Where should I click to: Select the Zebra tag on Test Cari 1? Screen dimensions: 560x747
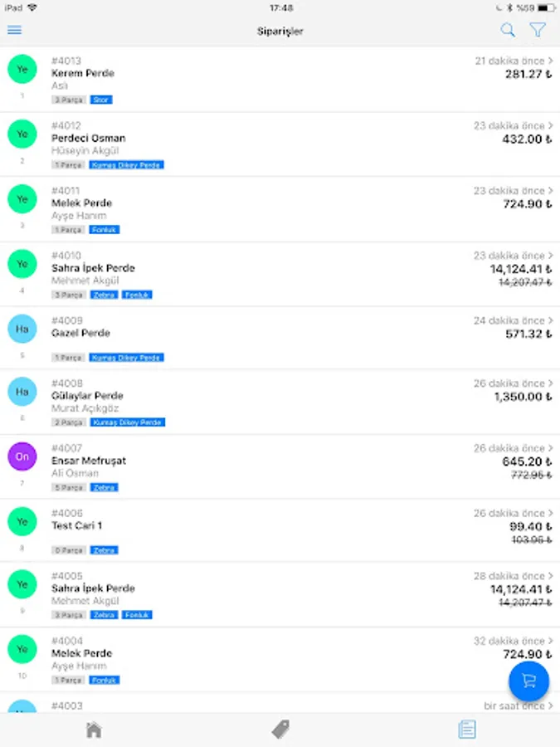point(105,550)
